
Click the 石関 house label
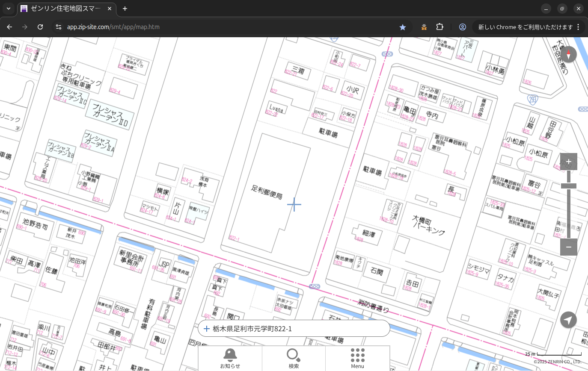[x=377, y=271]
